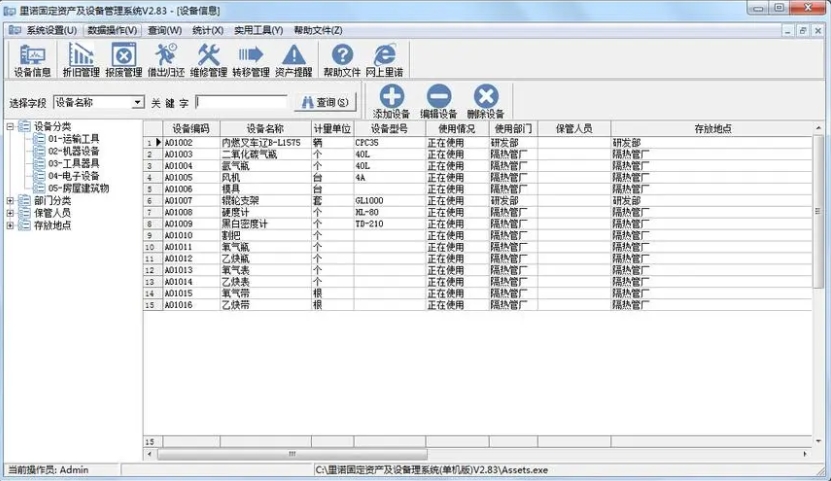Select the model cell TD-210
The height and width of the screenshot is (481, 831).
click(390, 224)
